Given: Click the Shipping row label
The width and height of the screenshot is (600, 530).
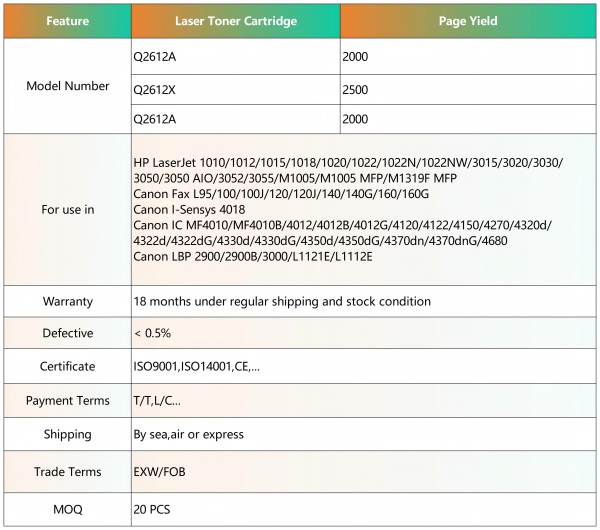Looking at the screenshot, I should click(x=68, y=434).
